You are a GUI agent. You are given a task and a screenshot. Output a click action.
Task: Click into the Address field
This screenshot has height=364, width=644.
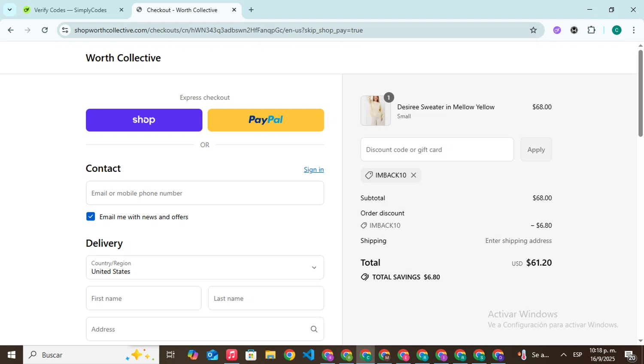click(205, 329)
